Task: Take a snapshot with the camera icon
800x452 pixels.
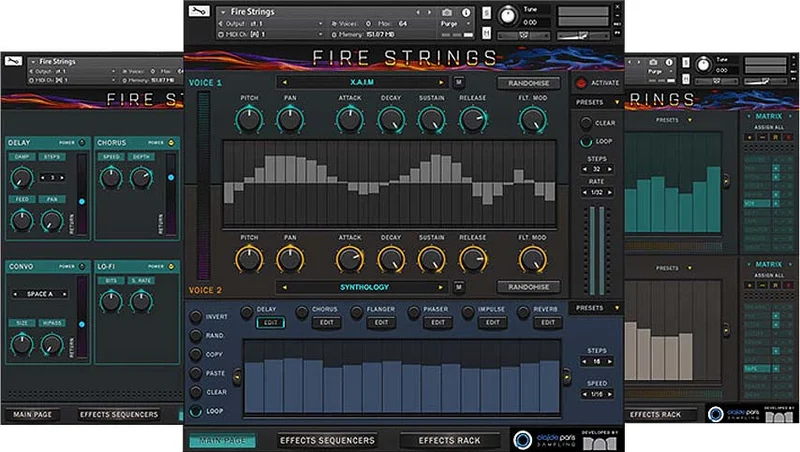Action: 447,12
